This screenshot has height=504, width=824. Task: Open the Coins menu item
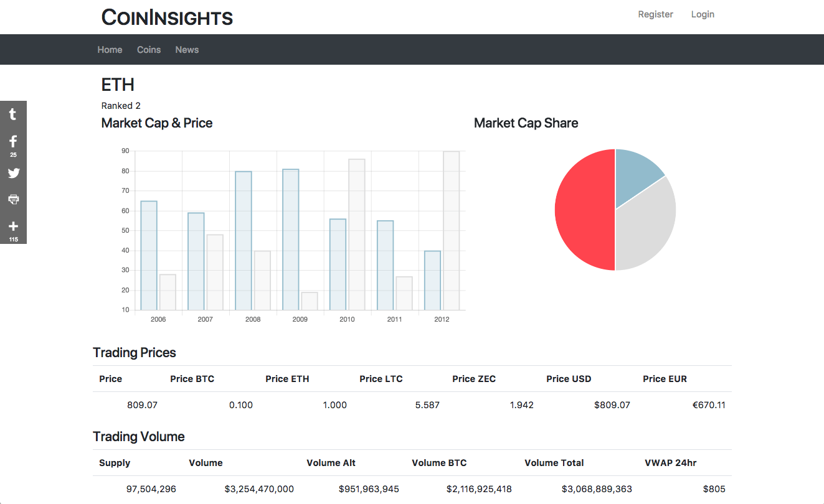[149, 50]
